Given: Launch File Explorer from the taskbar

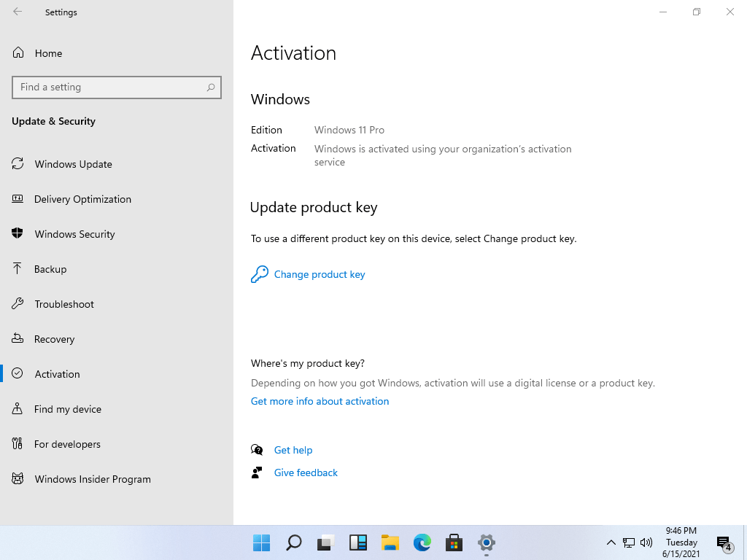Looking at the screenshot, I should 390,542.
